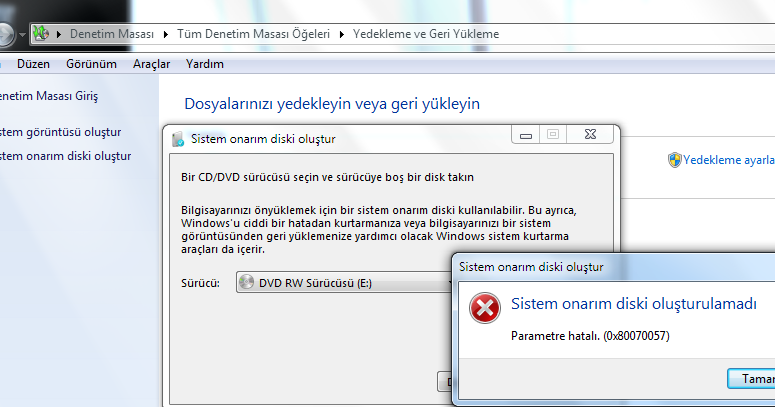Click Sistem görüntüsü oluştur link

60,132
